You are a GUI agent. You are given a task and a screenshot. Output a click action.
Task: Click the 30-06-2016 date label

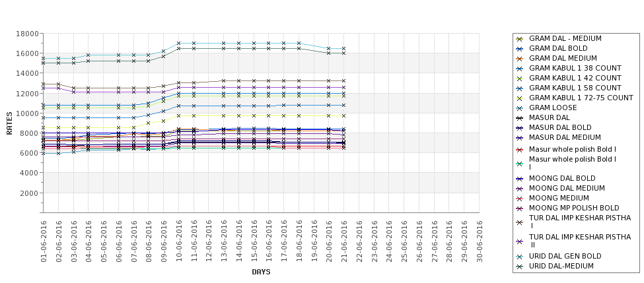click(480, 241)
